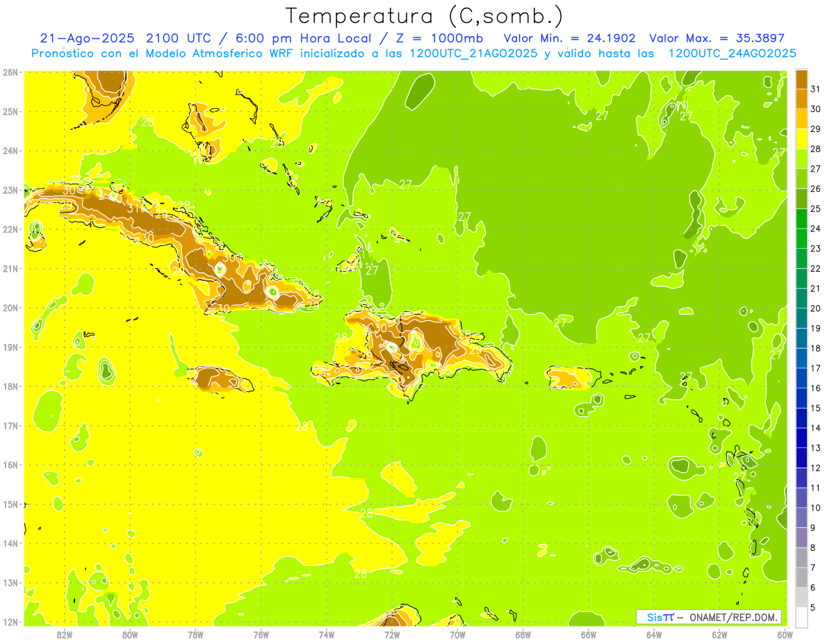This screenshot has width=834, height=644.
Task: Click the 'ONAMET/REP.DOM.' credit label
Action: (734, 618)
